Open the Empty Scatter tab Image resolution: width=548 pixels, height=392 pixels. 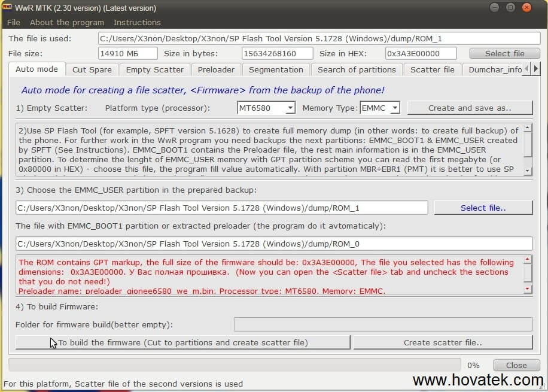[155, 69]
